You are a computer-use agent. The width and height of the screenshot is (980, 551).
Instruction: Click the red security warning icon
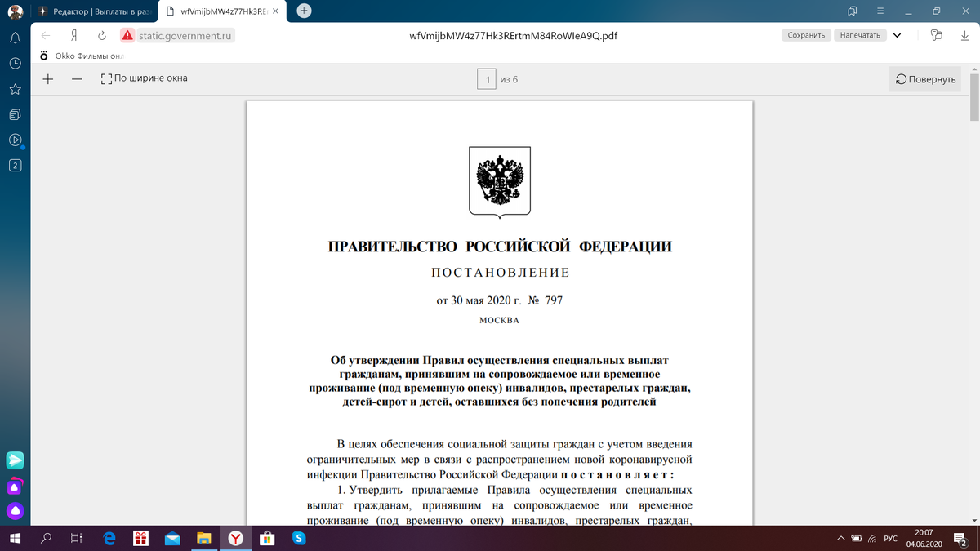(x=127, y=35)
